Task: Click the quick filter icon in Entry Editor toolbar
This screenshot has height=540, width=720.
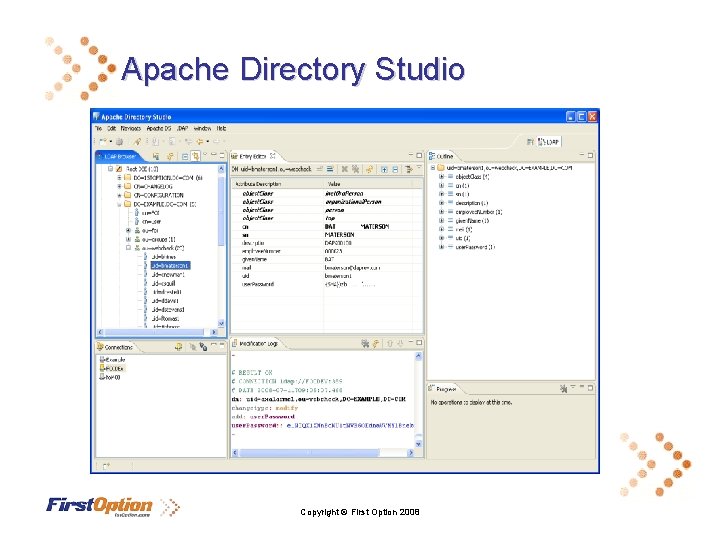Action: [x=408, y=169]
